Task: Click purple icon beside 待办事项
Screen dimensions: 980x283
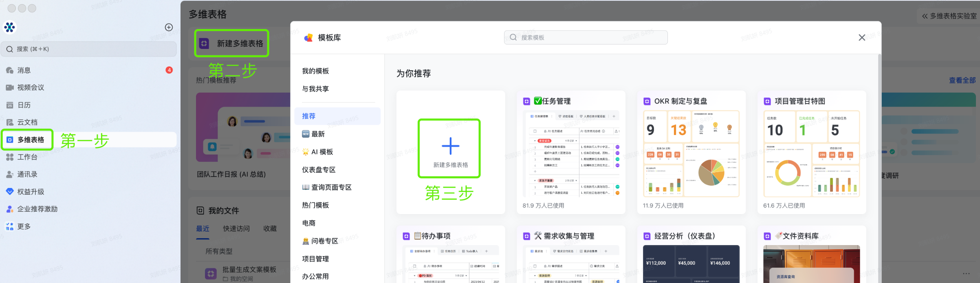Action: point(406,236)
